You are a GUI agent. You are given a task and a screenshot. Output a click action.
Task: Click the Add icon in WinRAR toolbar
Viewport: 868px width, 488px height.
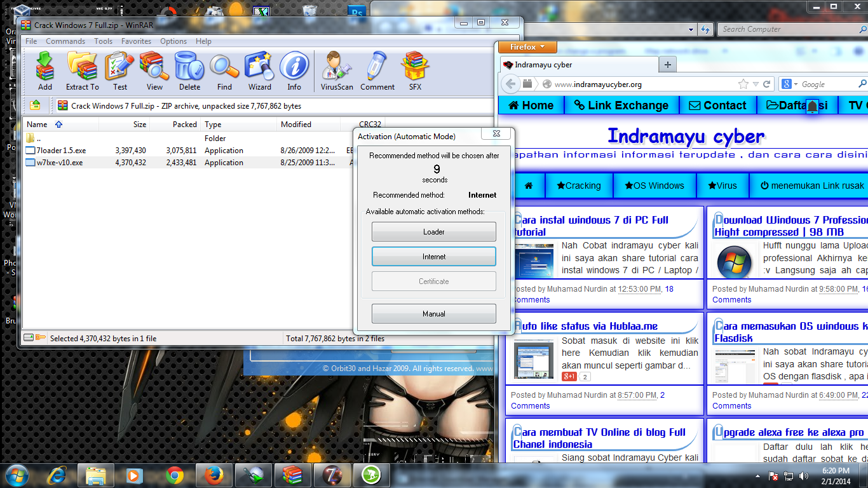45,71
